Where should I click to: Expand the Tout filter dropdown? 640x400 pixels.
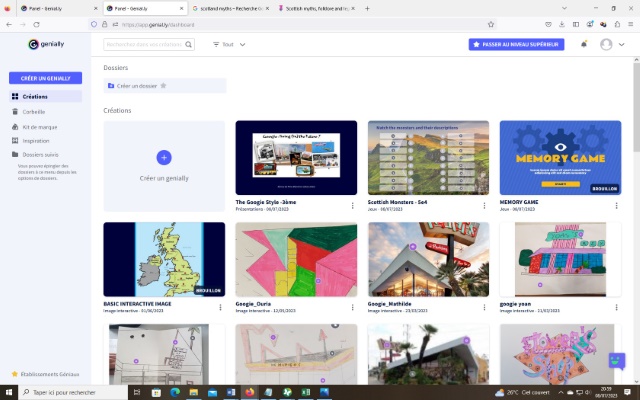pos(229,44)
